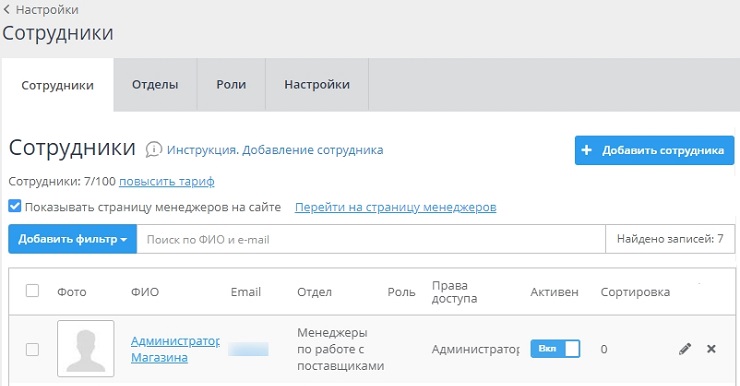Screen dimensions: 740x386
Task: Switch to the Роли tab
Action: tap(231, 84)
